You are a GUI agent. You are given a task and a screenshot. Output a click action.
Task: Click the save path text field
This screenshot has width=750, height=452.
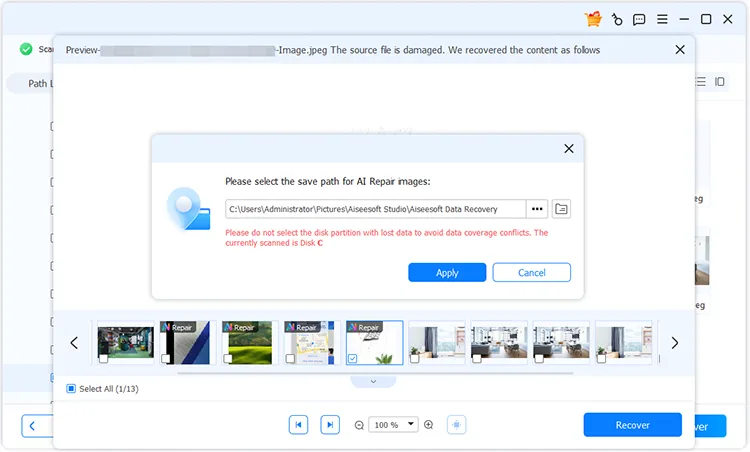375,209
